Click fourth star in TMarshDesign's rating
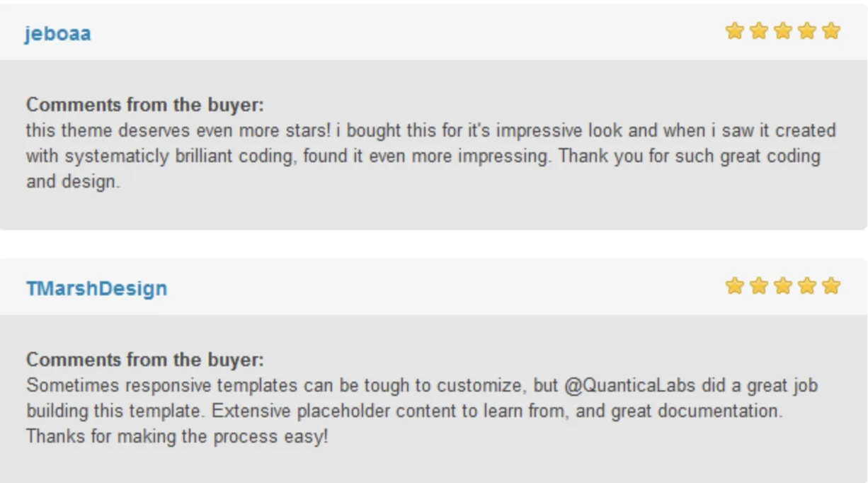The image size is (868, 483). pyautogui.click(x=807, y=286)
